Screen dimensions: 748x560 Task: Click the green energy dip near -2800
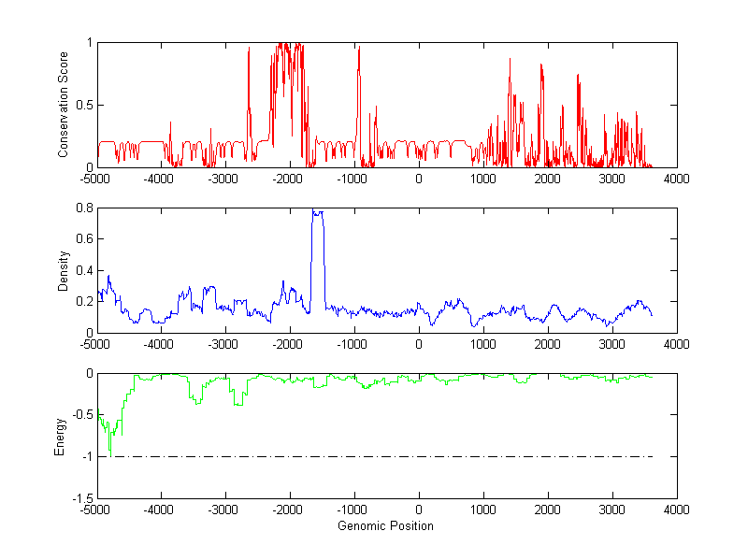(x=237, y=403)
